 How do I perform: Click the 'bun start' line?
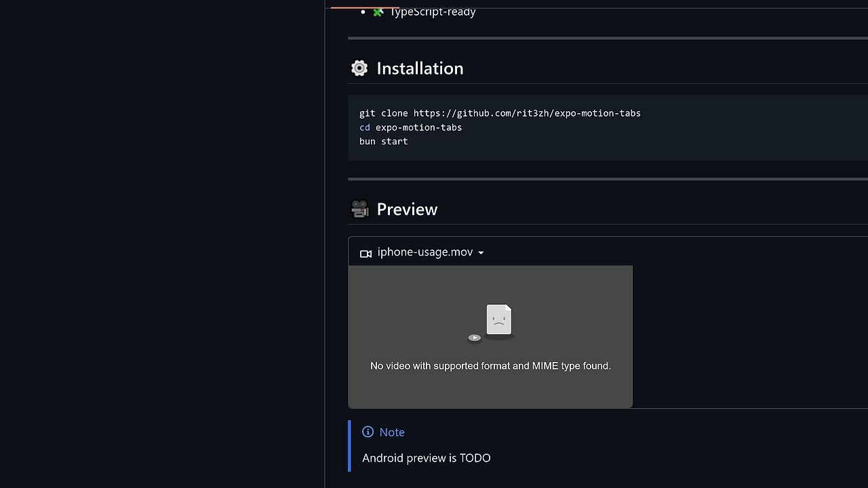click(383, 142)
